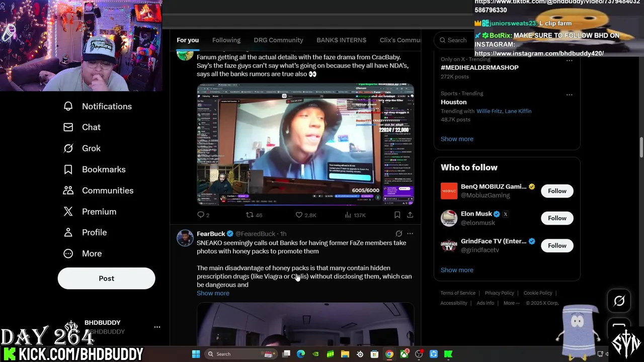Open BenQ MOBIUZ Gaming avatar
644x362 pixels.
[449, 191]
